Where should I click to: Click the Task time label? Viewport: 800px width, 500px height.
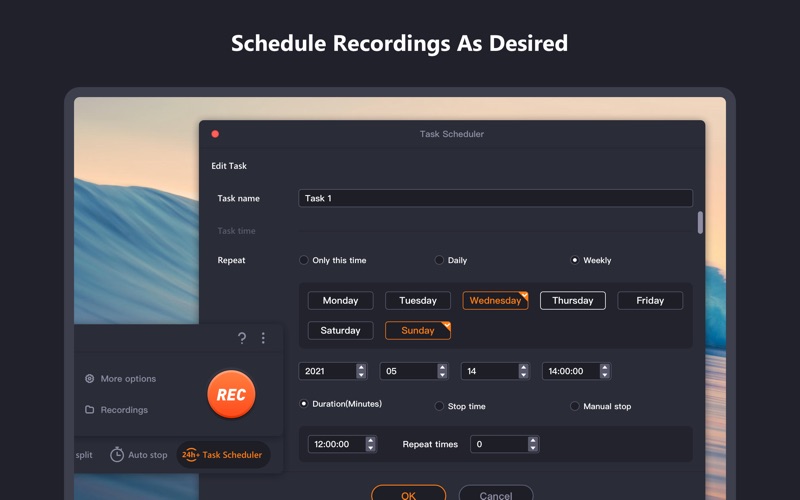tap(236, 231)
